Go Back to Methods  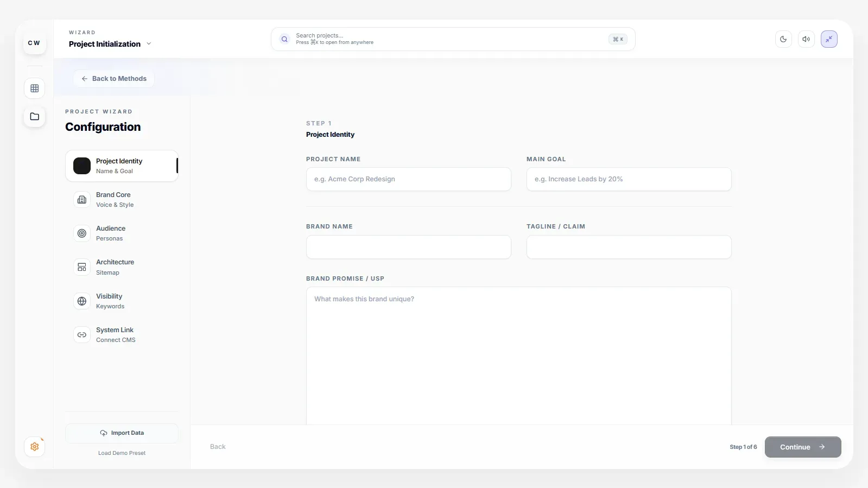click(114, 79)
